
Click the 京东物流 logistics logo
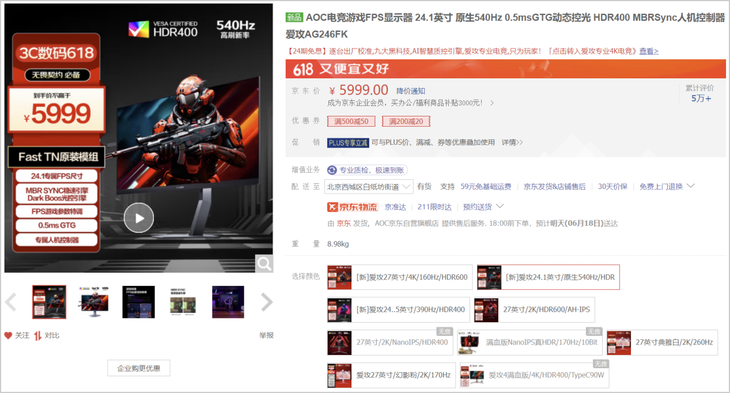tap(352, 207)
